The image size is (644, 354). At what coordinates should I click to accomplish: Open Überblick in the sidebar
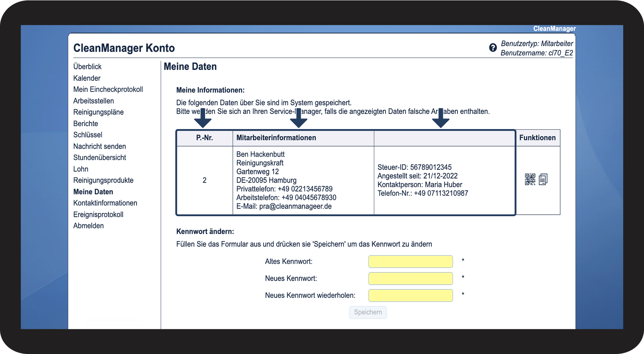(87, 67)
